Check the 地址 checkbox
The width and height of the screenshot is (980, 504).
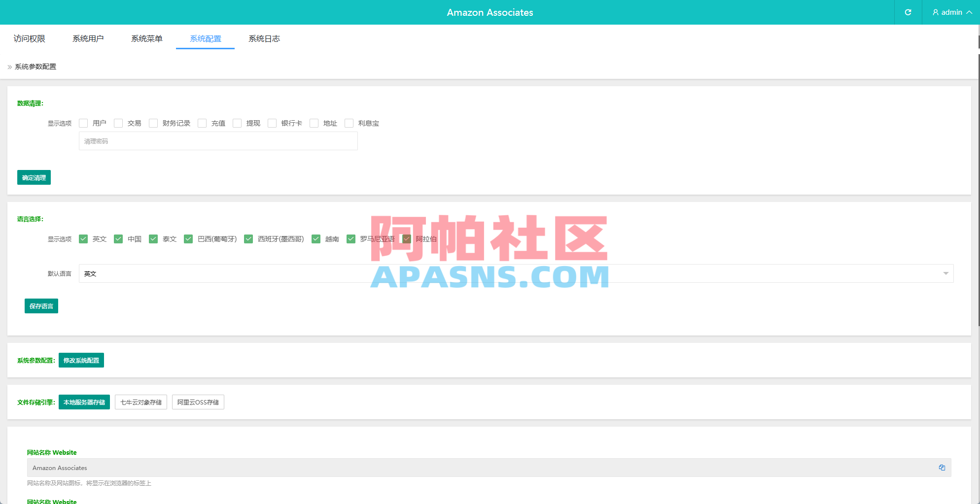314,123
